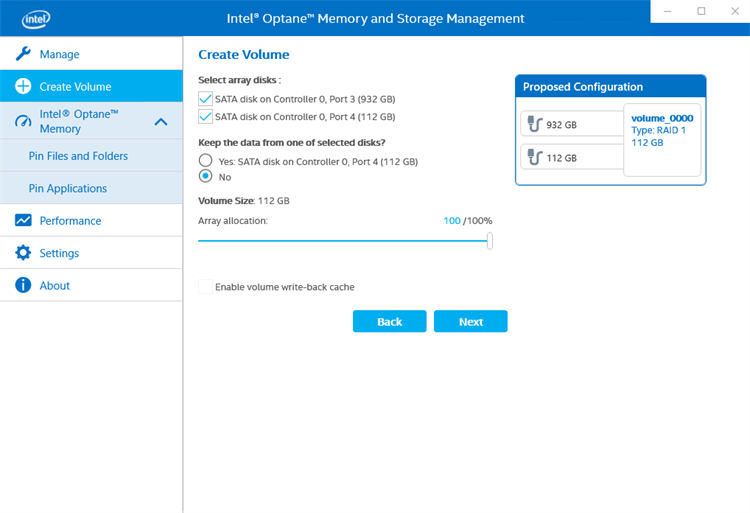Click the Back button
This screenshot has width=750, height=513.
click(x=389, y=321)
